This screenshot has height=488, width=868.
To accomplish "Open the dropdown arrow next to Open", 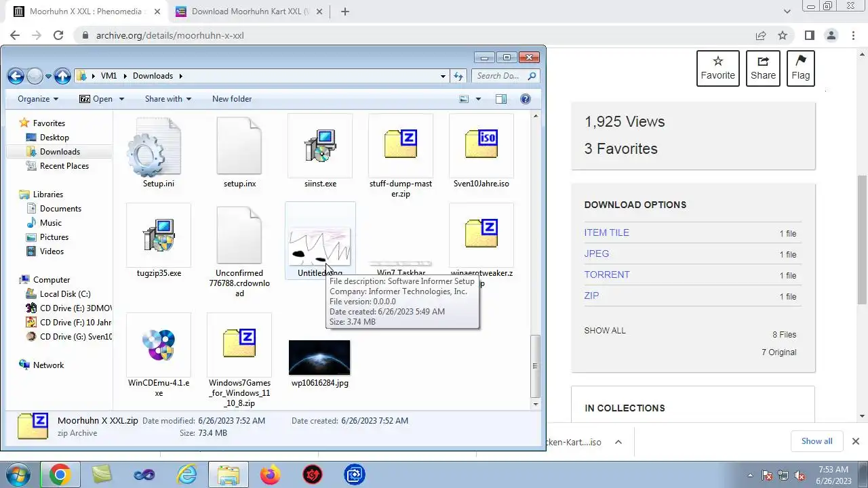I will pos(121,99).
